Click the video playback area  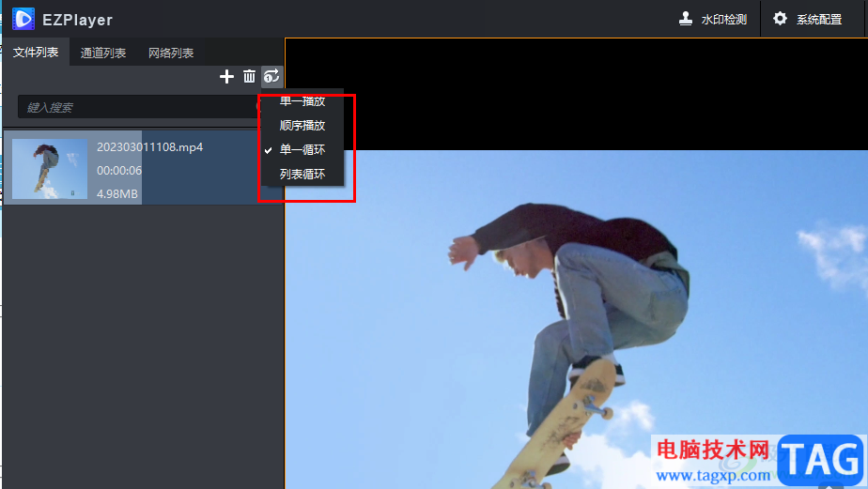click(x=576, y=264)
